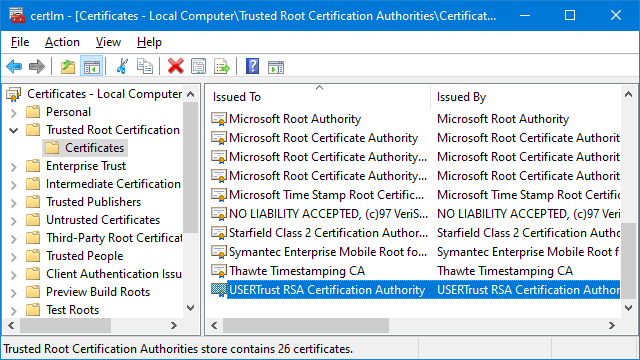640x360 pixels.
Task: Select Symantec Enterprise Mobile Root certificate
Action: [x=328, y=252]
